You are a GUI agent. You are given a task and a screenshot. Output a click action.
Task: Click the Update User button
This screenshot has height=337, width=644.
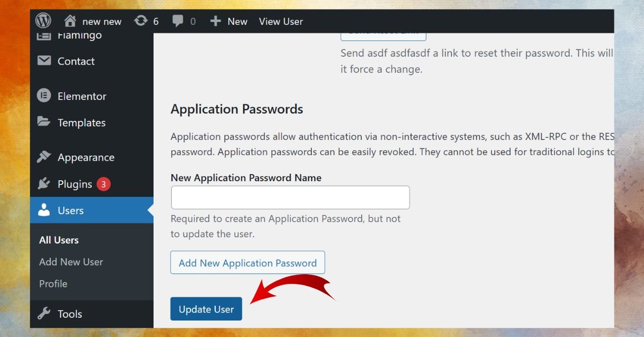pos(206,309)
